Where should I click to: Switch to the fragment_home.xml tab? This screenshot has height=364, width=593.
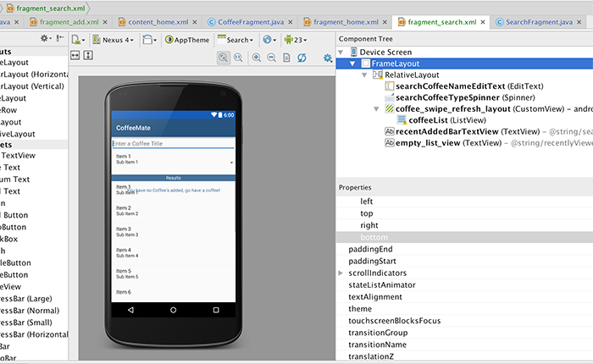coord(346,22)
